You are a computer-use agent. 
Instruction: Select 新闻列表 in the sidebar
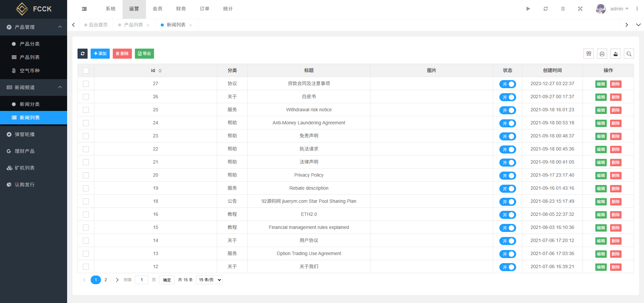[34, 118]
